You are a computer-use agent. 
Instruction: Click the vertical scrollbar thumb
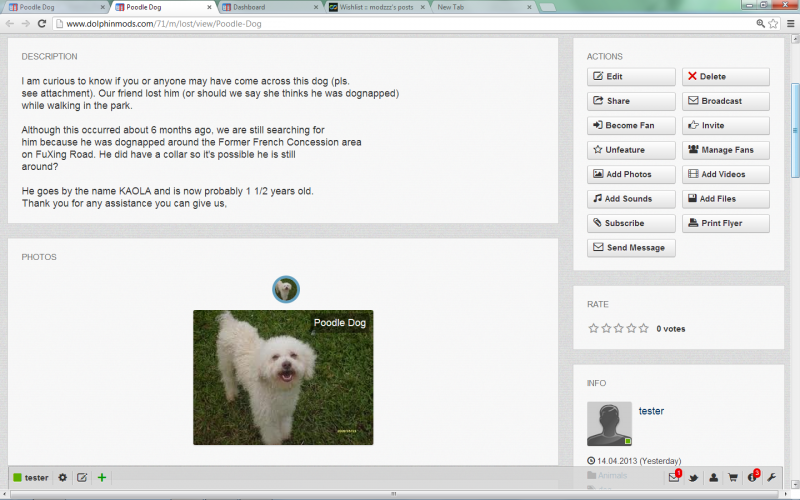(795, 130)
